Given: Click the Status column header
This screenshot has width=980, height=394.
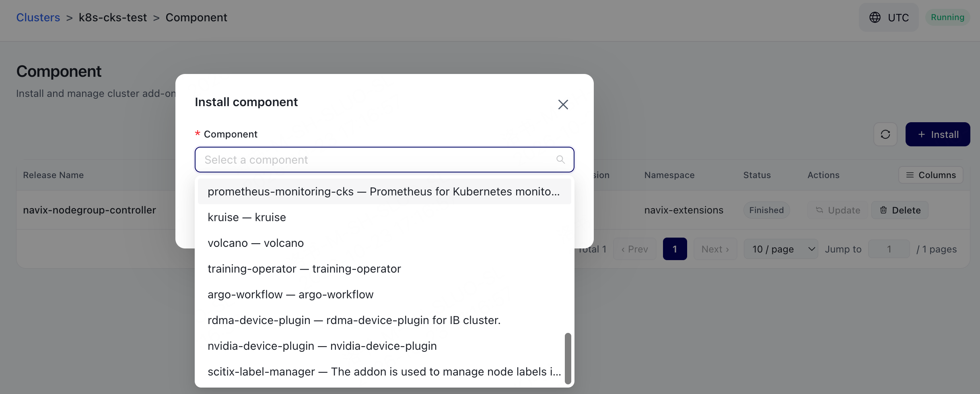Looking at the screenshot, I should [x=757, y=175].
